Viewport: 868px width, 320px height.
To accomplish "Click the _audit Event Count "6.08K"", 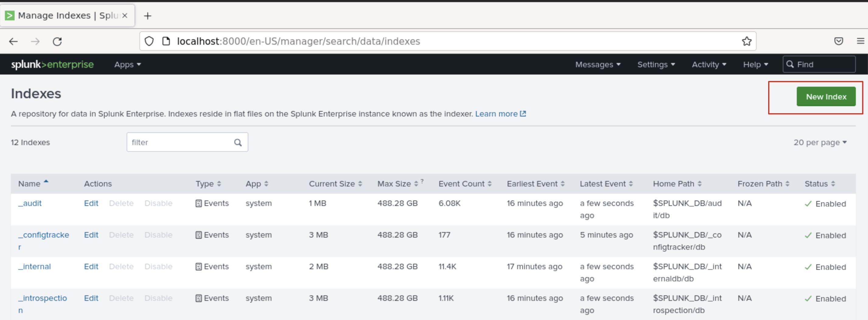I will [449, 203].
